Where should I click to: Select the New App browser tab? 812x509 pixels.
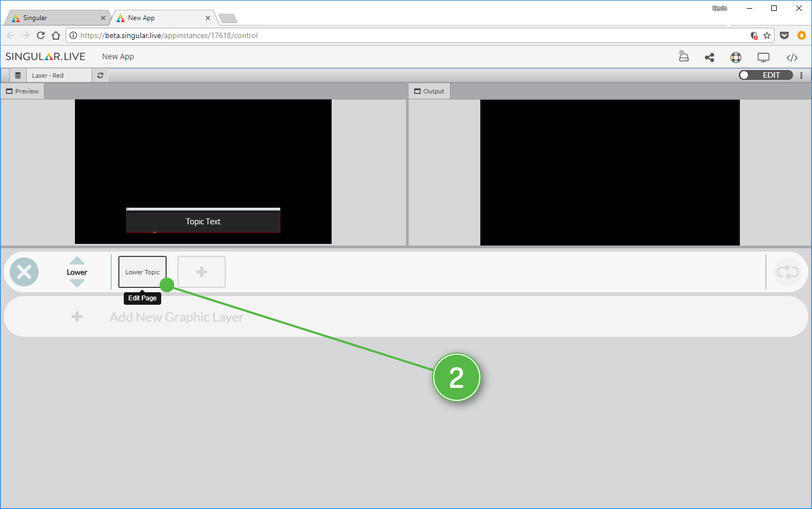click(x=163, y=18)
